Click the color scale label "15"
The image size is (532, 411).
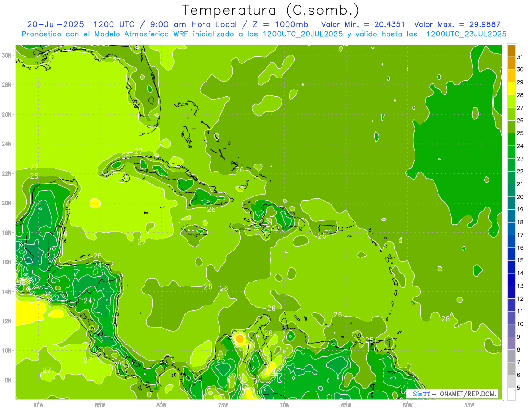[520, 261]
